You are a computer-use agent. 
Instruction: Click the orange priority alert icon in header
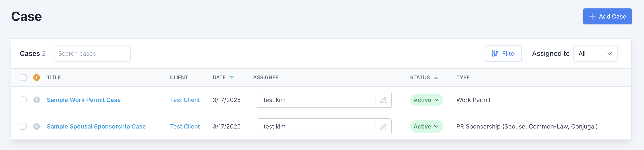pos(37,77)
